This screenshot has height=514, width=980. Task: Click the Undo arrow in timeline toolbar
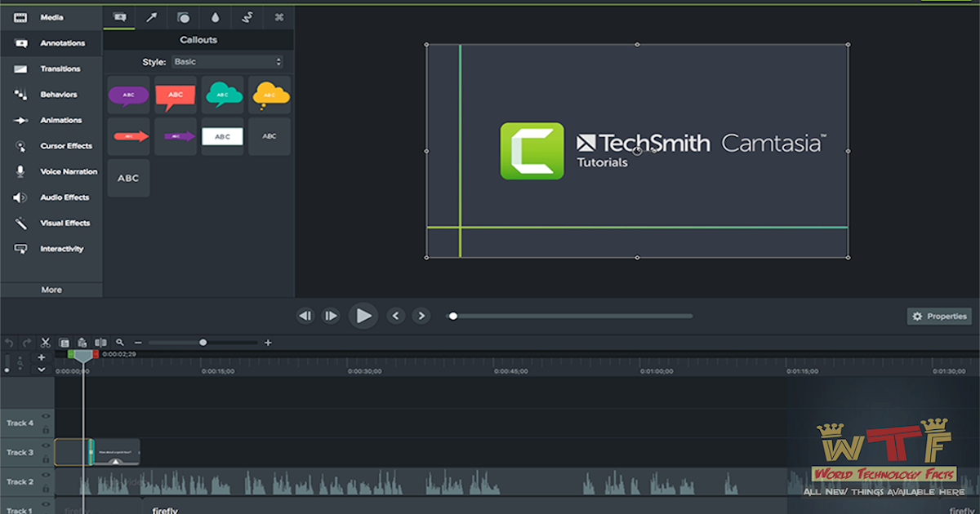9,343
